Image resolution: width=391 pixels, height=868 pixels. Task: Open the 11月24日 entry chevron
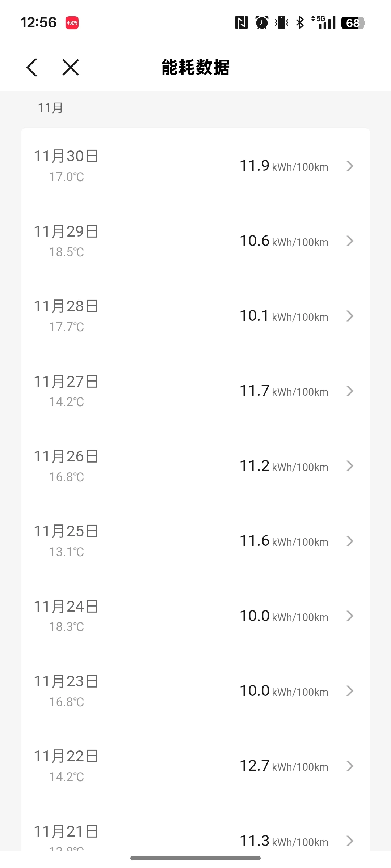pos(349,616)
